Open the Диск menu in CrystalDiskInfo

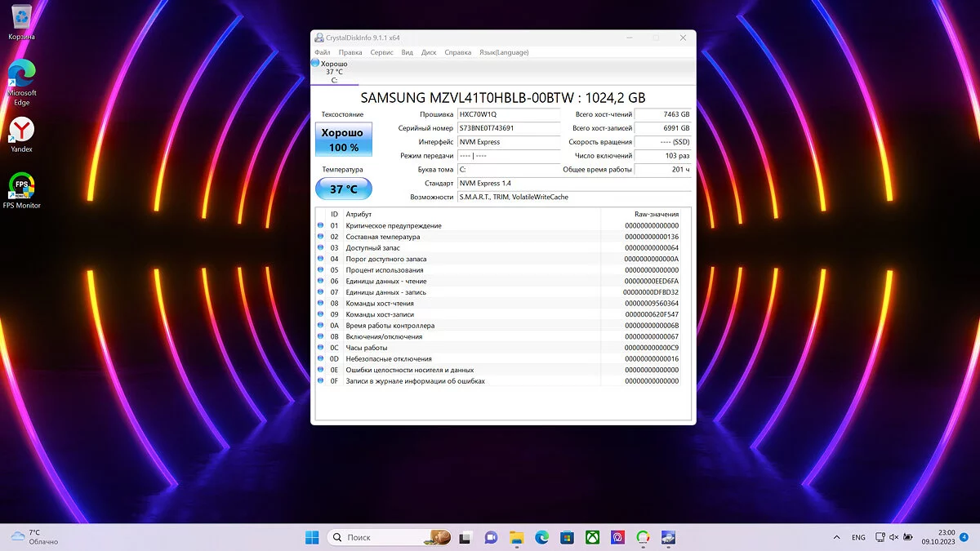click(x=429, y=52)
